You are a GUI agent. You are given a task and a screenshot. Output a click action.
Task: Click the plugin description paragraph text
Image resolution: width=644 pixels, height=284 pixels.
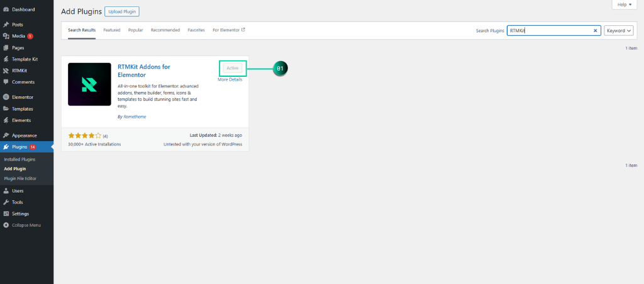[158, 96]
